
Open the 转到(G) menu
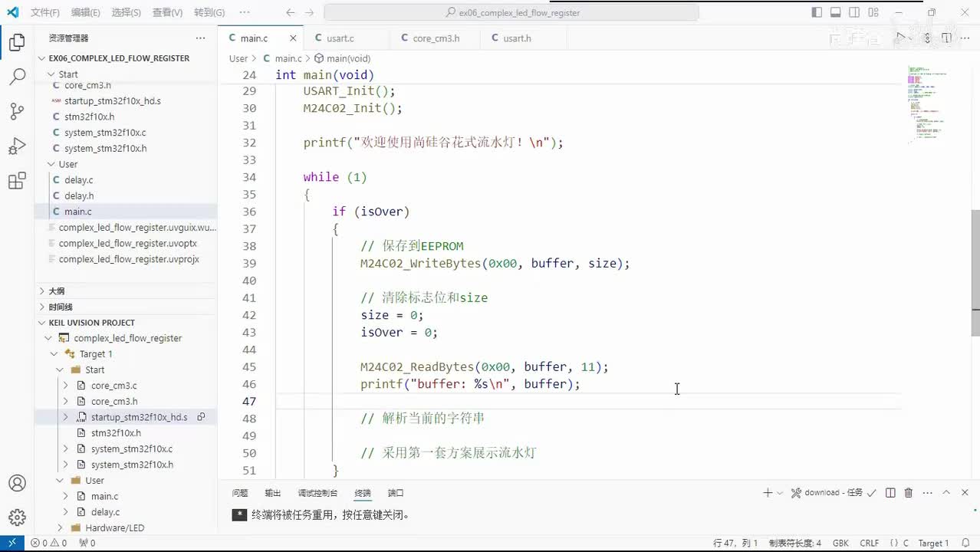coord(209,12)
